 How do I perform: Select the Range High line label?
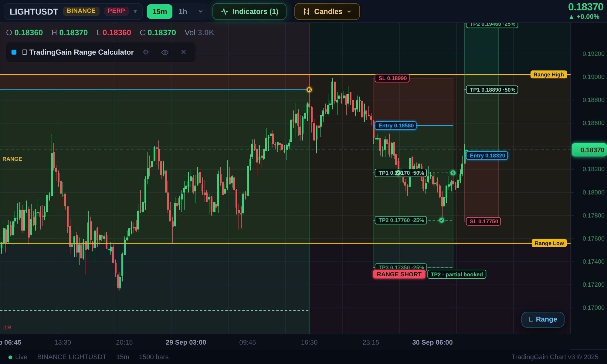tap(548, 75)
